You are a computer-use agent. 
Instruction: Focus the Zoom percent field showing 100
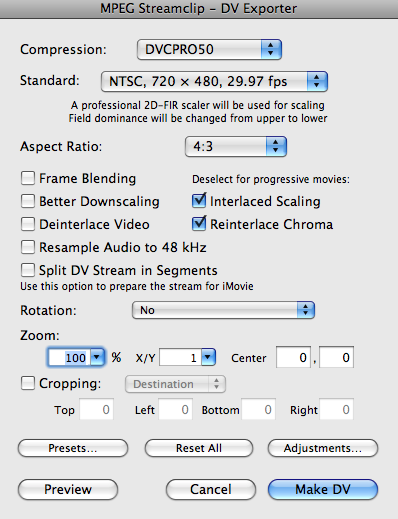click(x=69, y=358)
